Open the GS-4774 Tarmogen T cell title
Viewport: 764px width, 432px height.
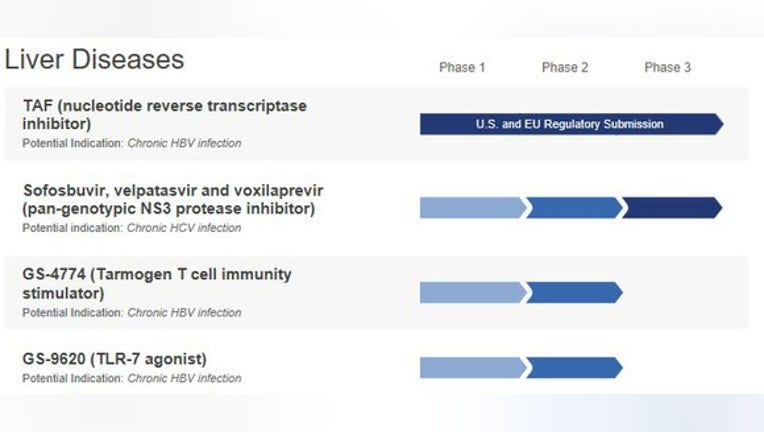click(157, 283)
